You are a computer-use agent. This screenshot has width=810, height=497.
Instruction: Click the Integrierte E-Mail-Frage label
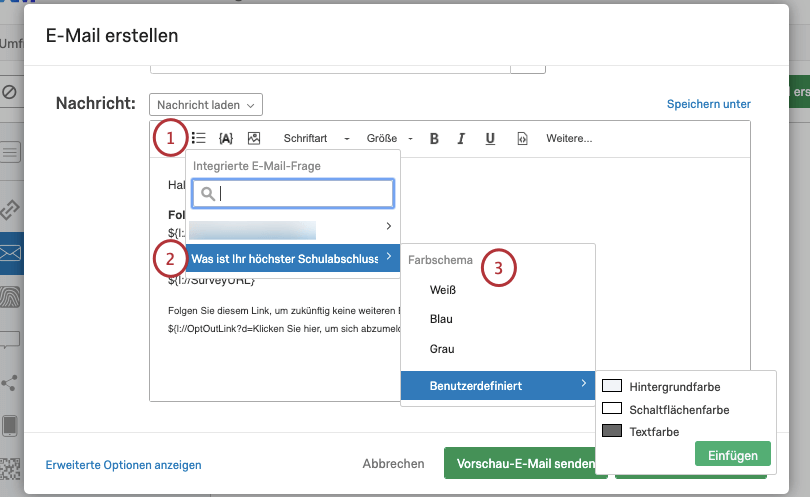point(257,166)
